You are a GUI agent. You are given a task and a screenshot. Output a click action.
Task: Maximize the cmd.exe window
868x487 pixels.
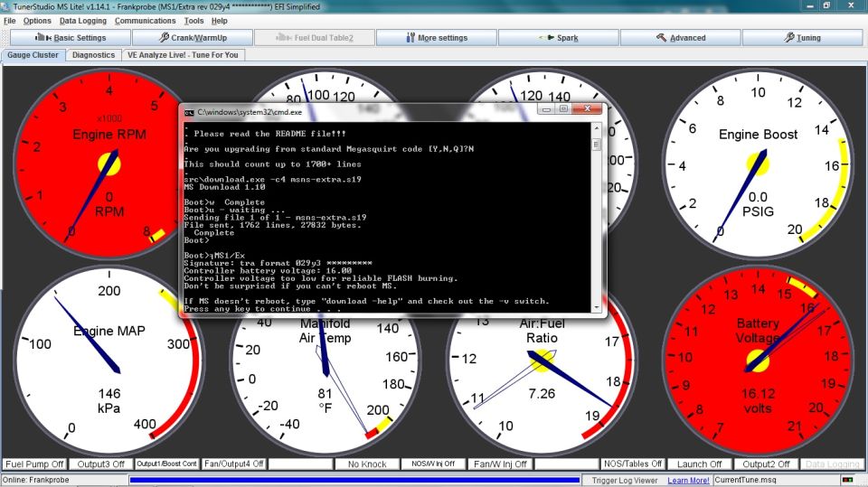pos(563,109)
